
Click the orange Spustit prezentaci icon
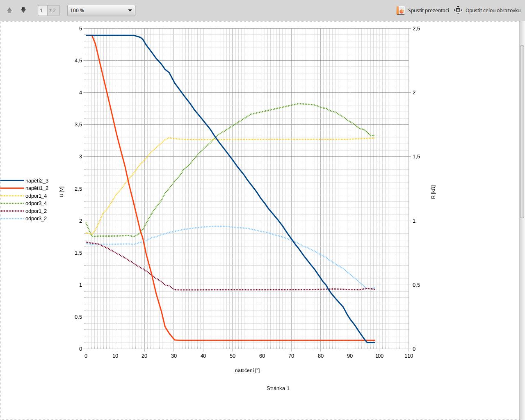[x=400, y=10]
